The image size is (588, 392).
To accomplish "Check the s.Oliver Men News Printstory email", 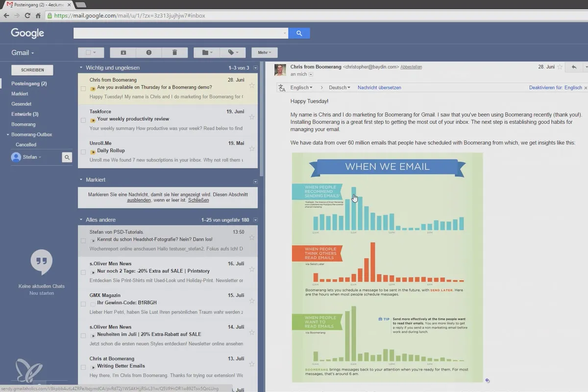I will click(x=83, y=272).
